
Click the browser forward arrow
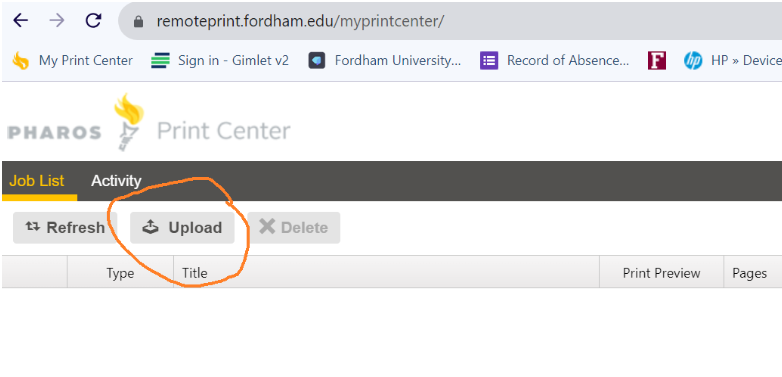57,20
